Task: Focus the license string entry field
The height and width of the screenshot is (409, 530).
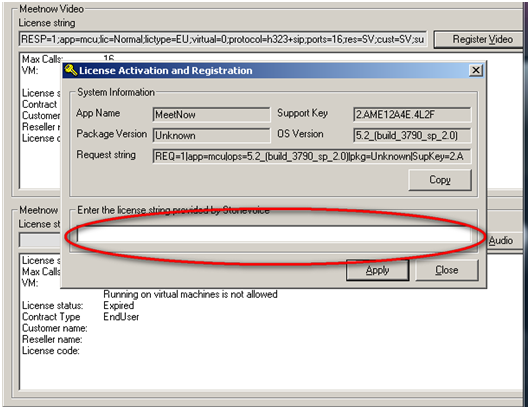Action: click(x=274, y=234)
